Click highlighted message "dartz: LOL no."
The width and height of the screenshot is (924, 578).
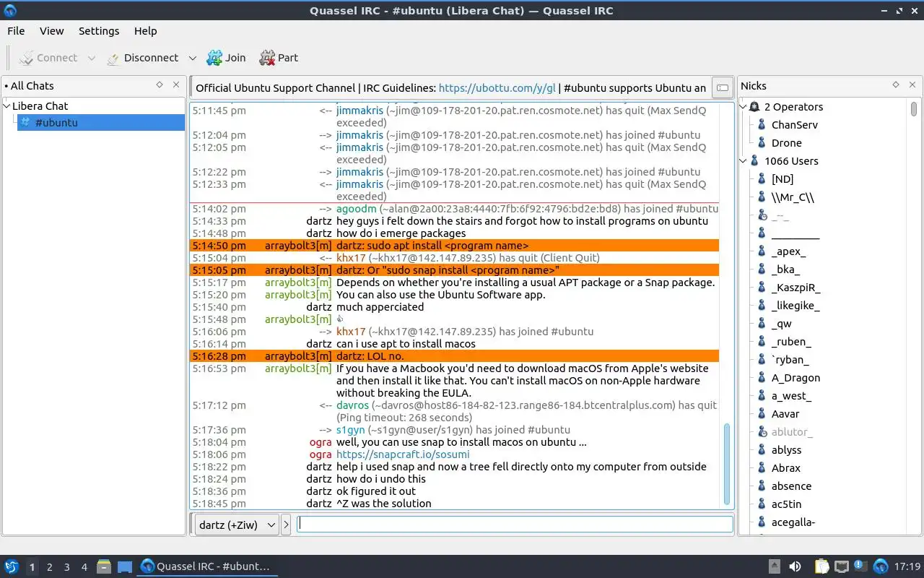point(370,356)
